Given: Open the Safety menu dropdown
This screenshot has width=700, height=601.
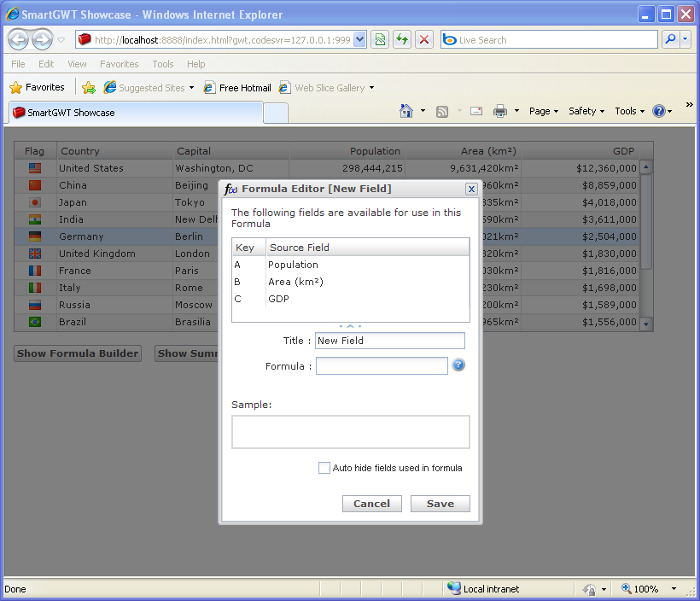Looking at the screenshot, I should point(586,111).
